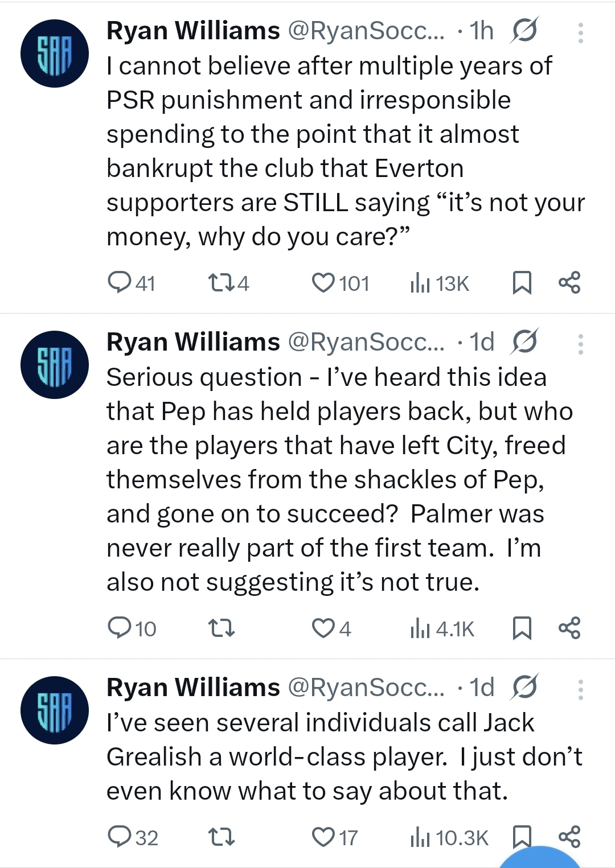The height and width of the screenshot is (868, 615).
Task: Open more options on Jack Grealish tweet
Action: pyautogui.click(x=580, y=690)
